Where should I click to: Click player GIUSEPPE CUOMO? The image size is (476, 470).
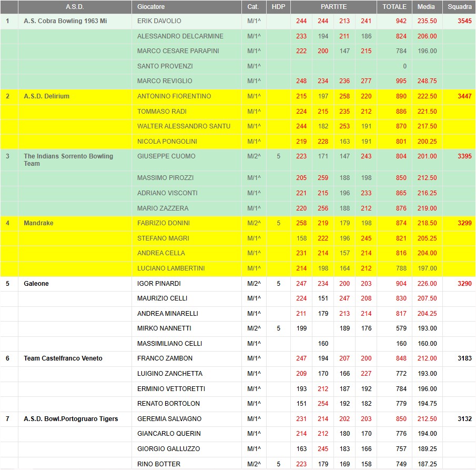(166, 156)
